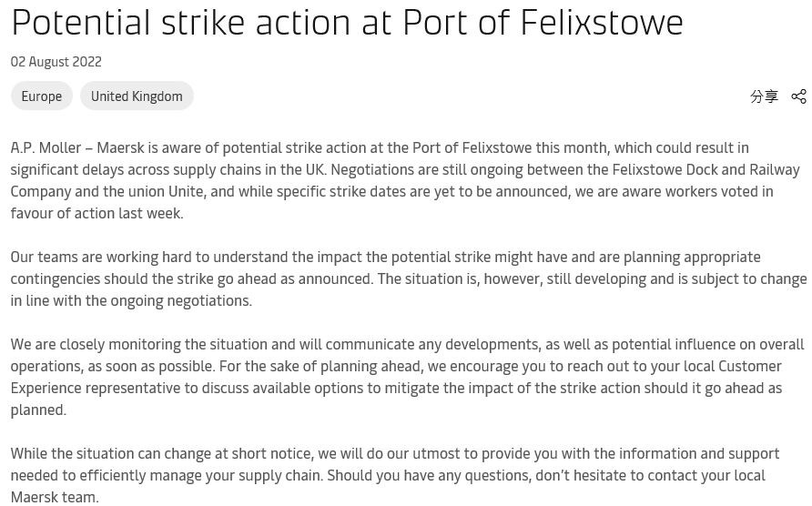The height and width of the screenshot is (506, 812).
Task: Click "Felixstowe Dock and Railway" in first paragraph
Action: (705, 169)
